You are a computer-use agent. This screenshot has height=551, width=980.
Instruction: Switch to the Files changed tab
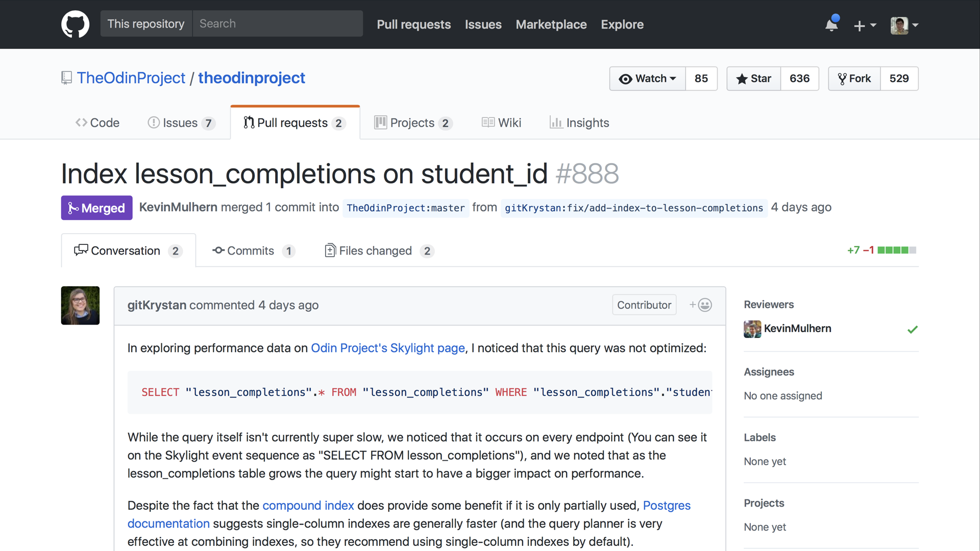point(376,251)
